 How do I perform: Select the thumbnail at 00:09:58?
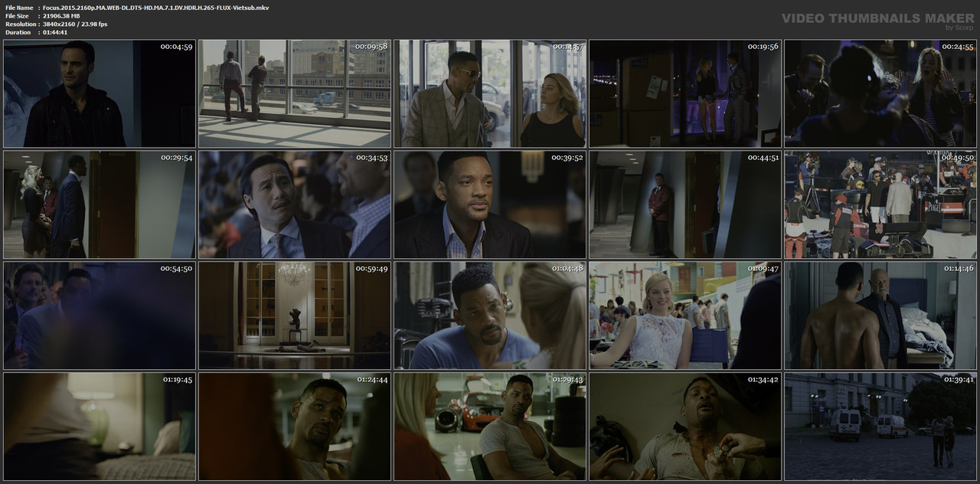pos(295,93)
